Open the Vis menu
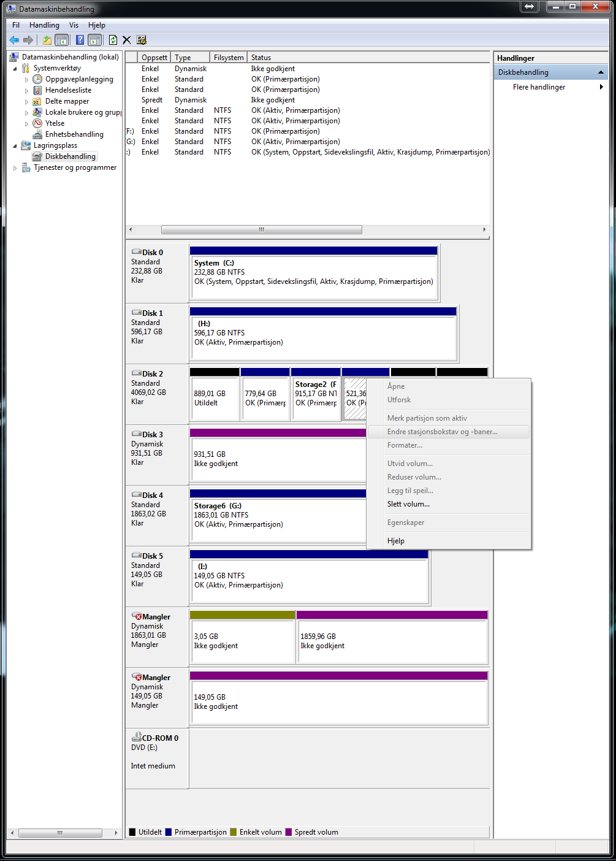Viewport: 616px width, 861px height. click(x=74, y=25)
